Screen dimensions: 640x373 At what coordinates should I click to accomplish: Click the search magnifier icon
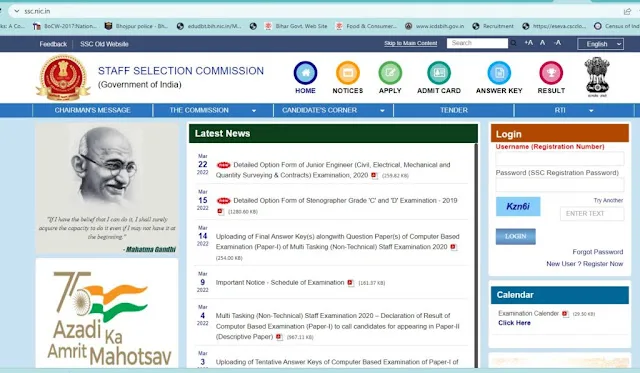coord(513,43)
